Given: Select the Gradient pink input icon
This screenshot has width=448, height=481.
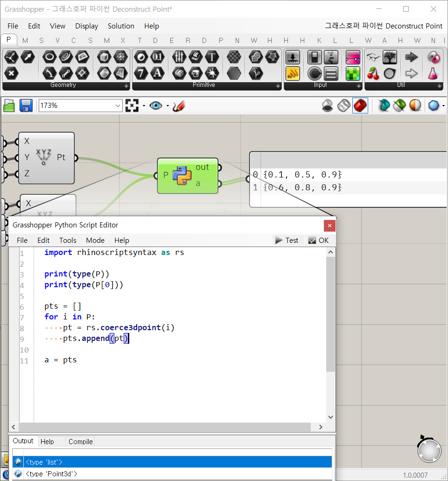Looking at the screenshot, I should click(x=353, y=57).
